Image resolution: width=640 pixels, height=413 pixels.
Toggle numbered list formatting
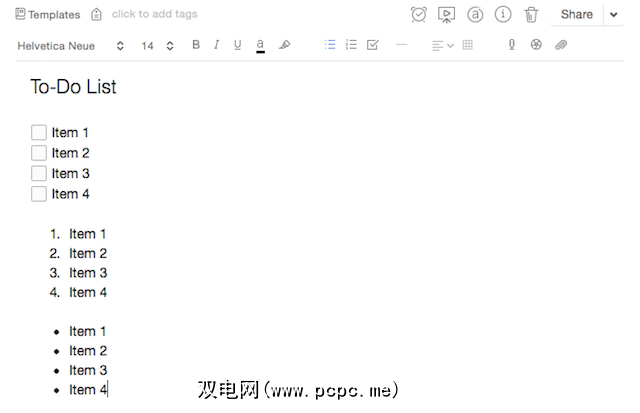(x=351, y=44)
